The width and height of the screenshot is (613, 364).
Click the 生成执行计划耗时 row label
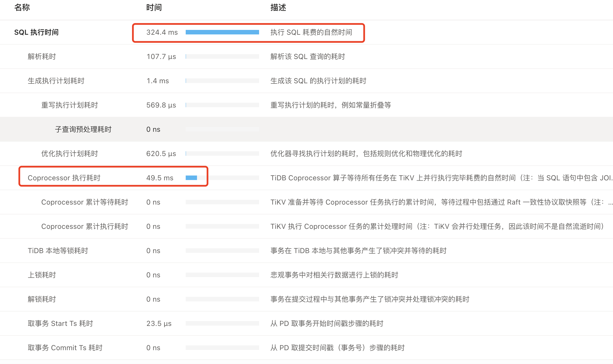point(56,81)
